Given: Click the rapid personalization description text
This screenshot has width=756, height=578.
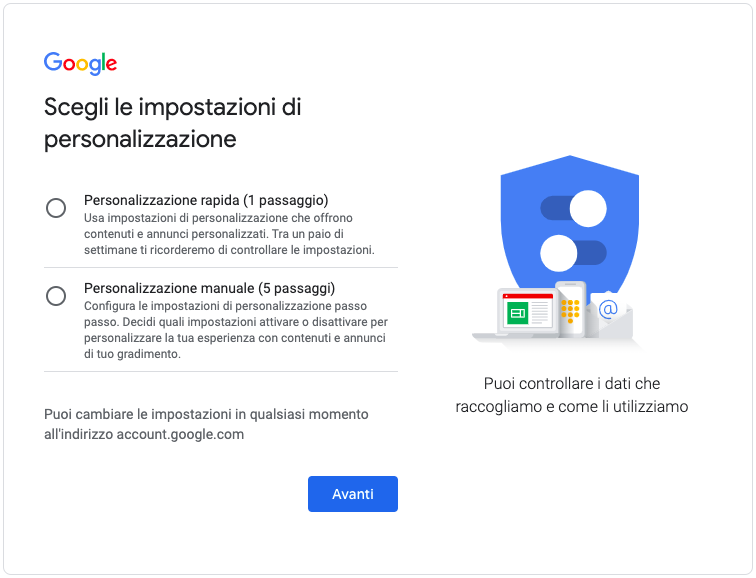Looking at the screenshot, I should pyautogui.click(x=229, y=234).
